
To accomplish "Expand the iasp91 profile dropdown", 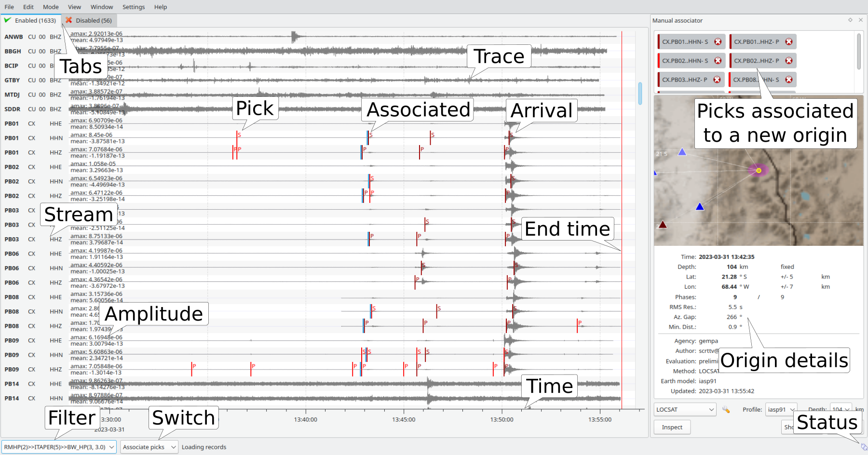I will pos(781,410).
